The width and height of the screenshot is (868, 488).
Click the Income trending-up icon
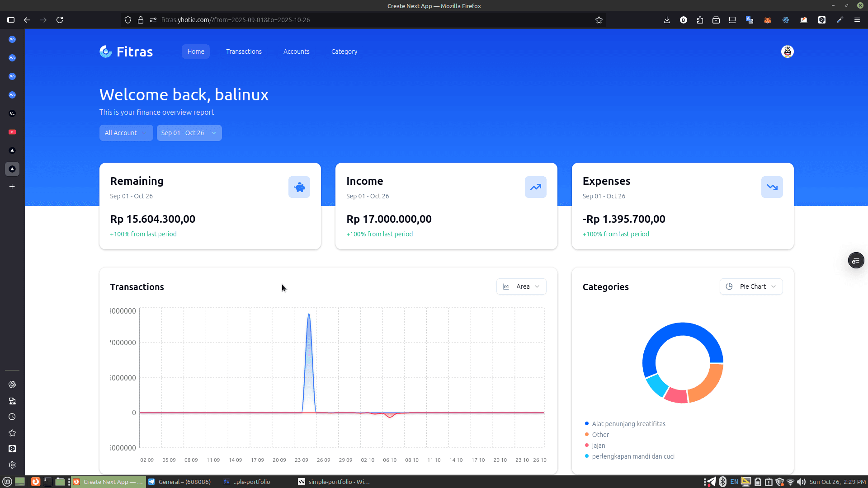(x=535, y=187)
